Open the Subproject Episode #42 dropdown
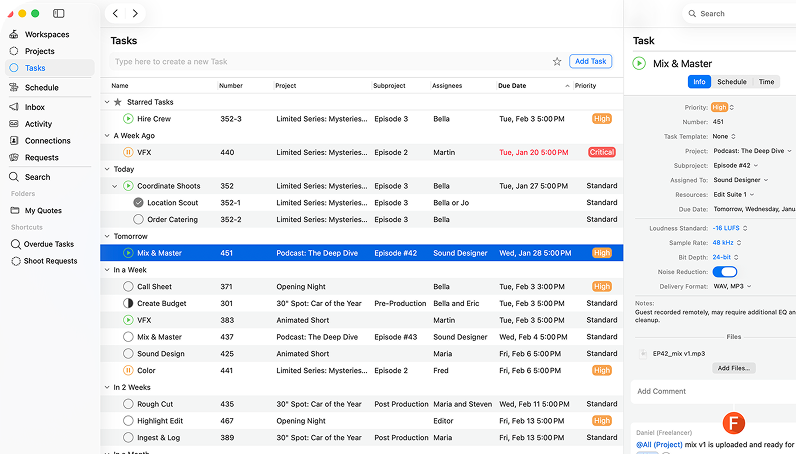 click(x=736, y=166)
